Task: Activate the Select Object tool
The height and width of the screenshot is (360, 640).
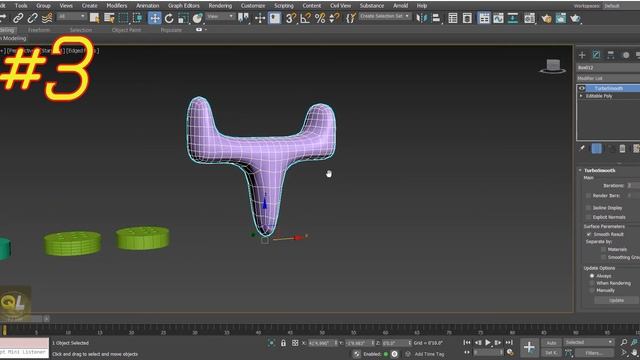Action: (94, 18)
